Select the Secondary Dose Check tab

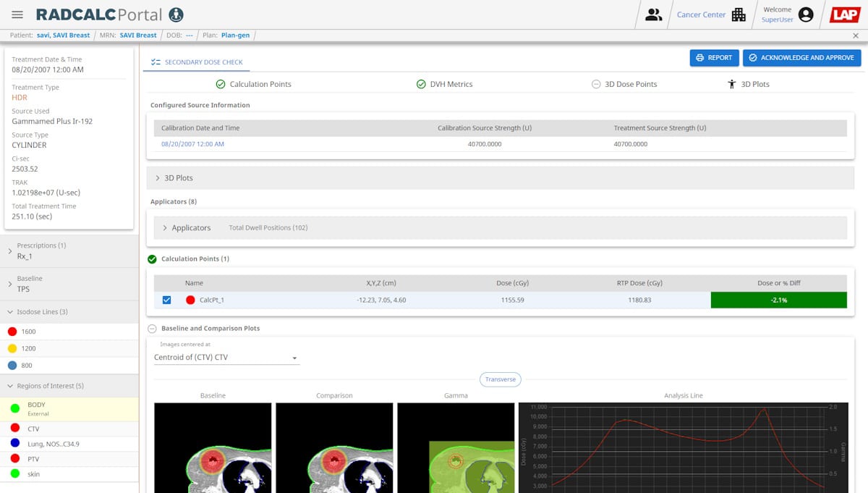[x=197, y=62]
